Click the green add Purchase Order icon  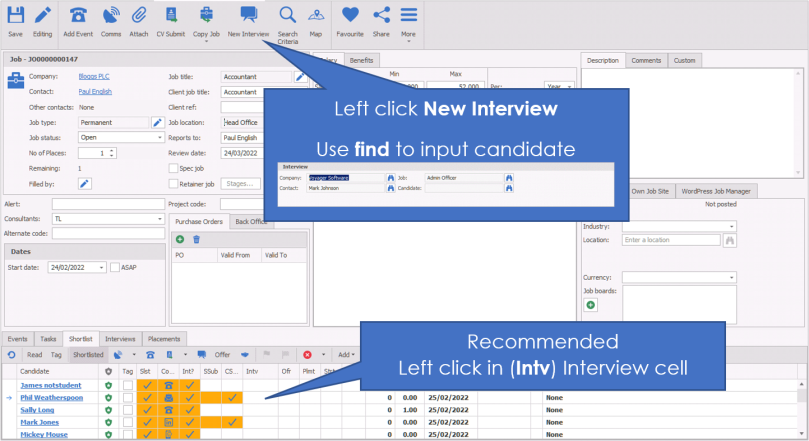pyautogui.click(x=180, y=239)
